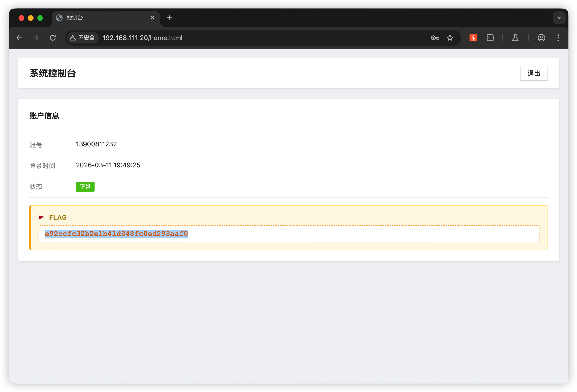Open the Extensions puzzle piece menu

pos(490,38)
